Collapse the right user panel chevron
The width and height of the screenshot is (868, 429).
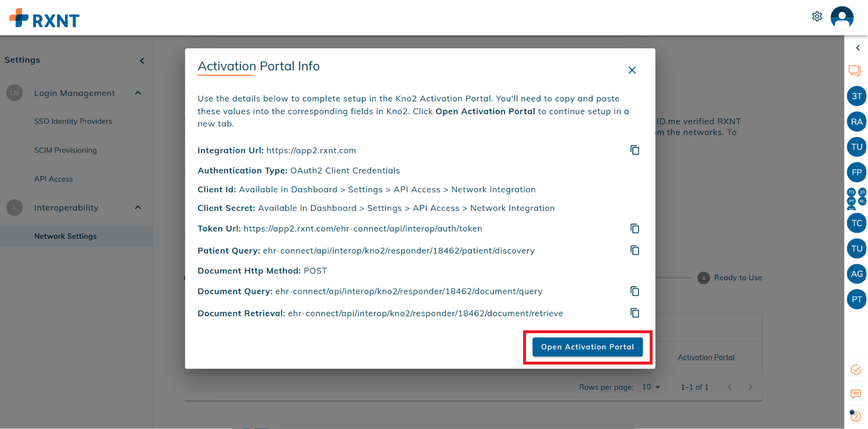[x=858, y=48]
